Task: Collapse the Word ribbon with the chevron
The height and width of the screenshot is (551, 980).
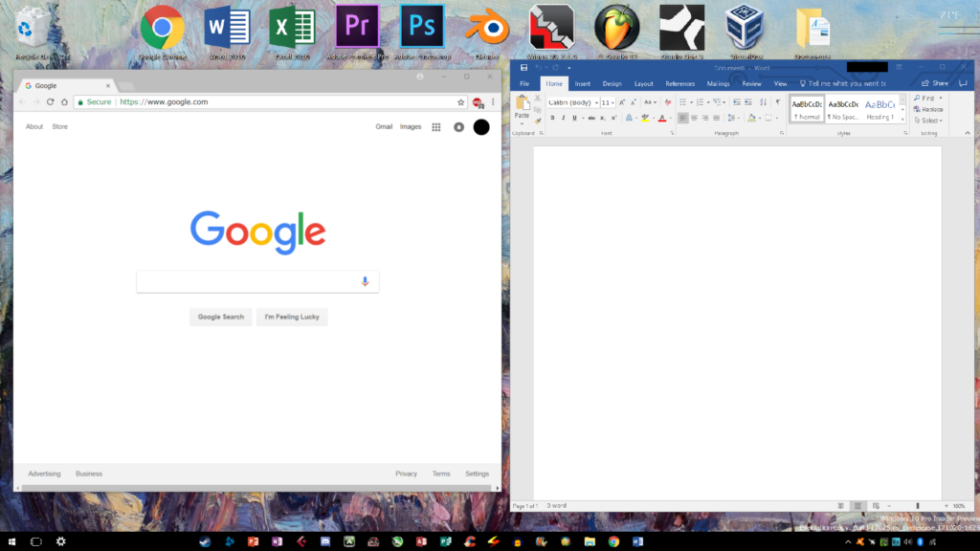Action: [x=968, y=133]
